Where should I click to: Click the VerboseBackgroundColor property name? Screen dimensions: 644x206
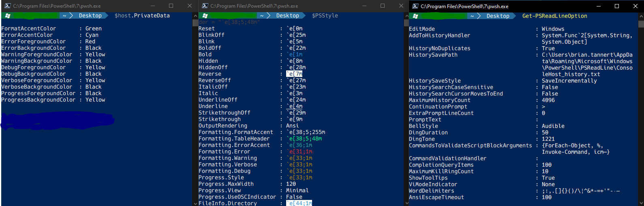coord(37,87)
